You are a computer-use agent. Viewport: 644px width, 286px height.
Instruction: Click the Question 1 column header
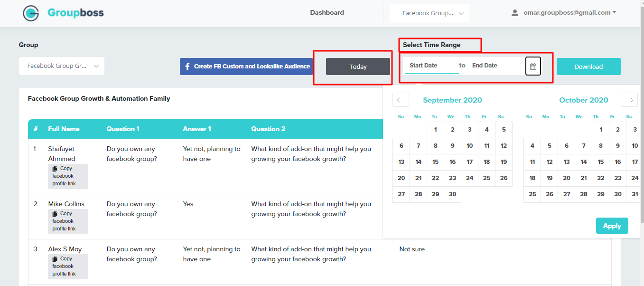pyautogui.click(x=123, y=129)
